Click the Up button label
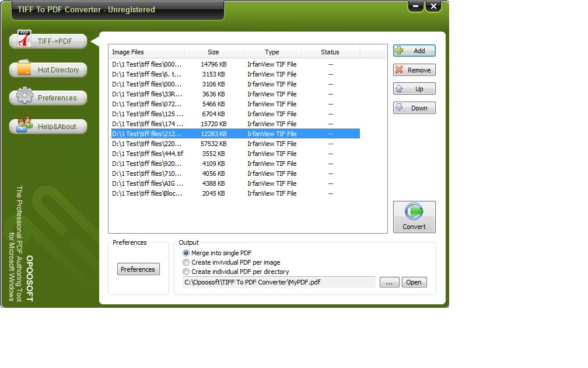Viewport: 588px width, 368px height. (x=419, y=89)
